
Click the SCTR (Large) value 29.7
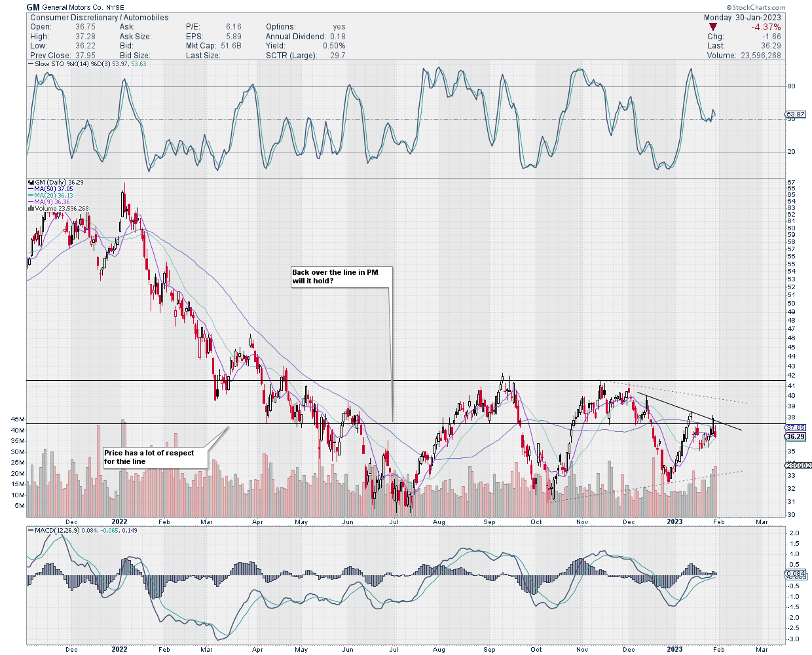pos(338,56)
